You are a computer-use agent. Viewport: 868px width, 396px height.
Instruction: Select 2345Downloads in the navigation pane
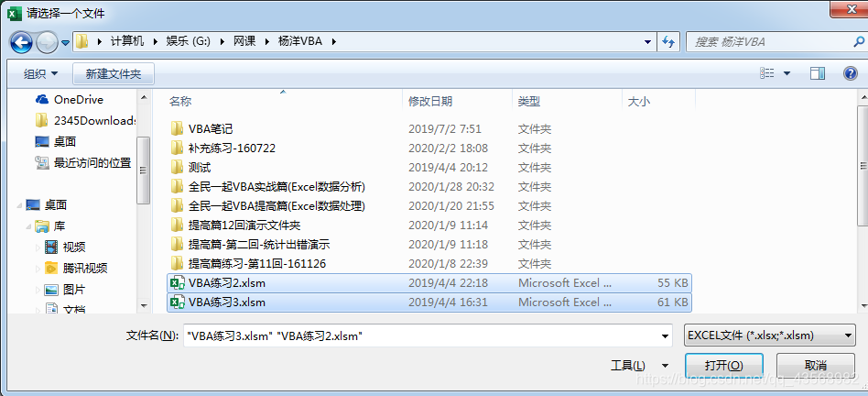tap(85, 121)
